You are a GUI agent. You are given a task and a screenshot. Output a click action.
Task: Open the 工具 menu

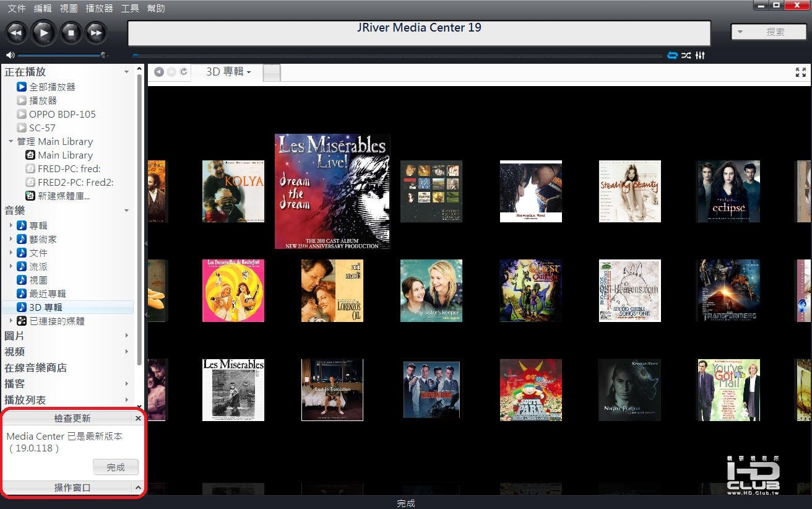coord(130,9)
